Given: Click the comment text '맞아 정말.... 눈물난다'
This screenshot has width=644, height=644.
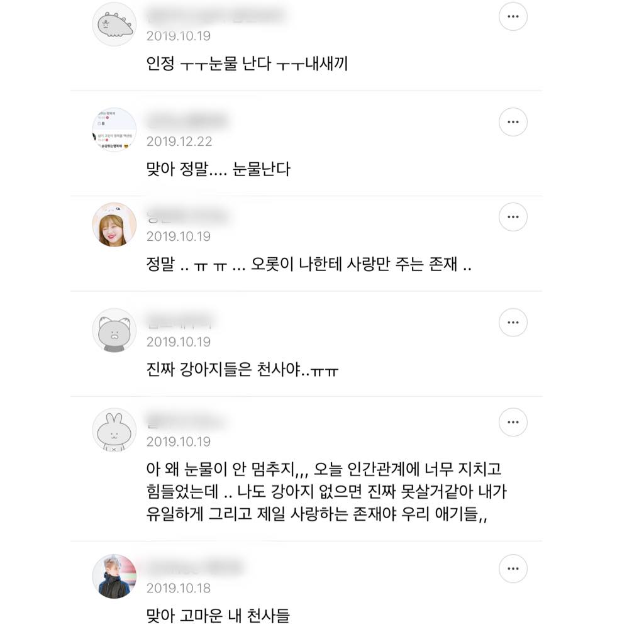Looking at the screenshot, I should pos(218,170).
